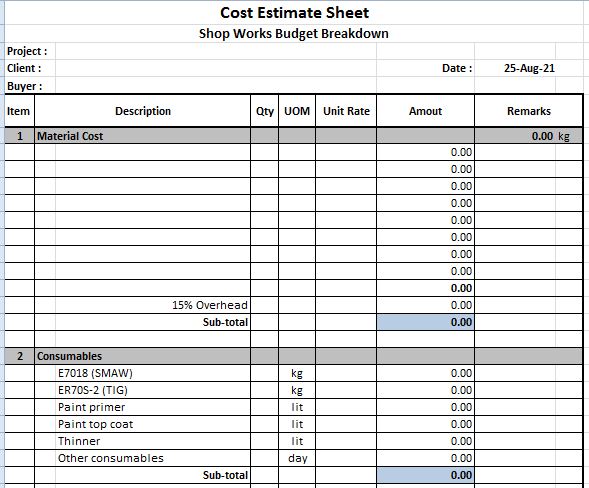Select the Consumables sub-total blue amount cell

(426, 475)
